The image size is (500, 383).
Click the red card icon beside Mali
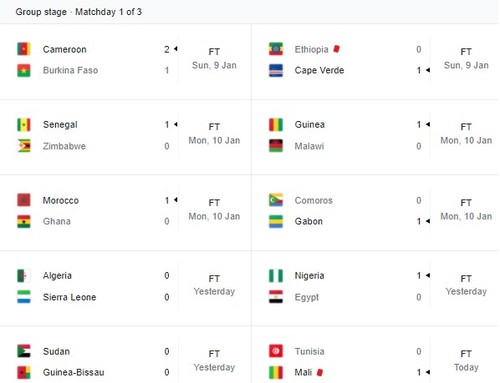(320, 372)
